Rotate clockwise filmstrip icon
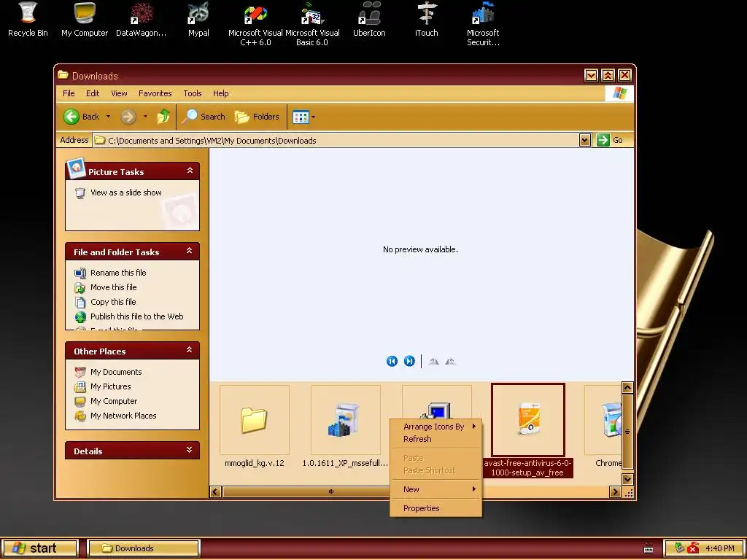Screen dimensions: 747x560 pyautogui.click(x=433, y=362)
